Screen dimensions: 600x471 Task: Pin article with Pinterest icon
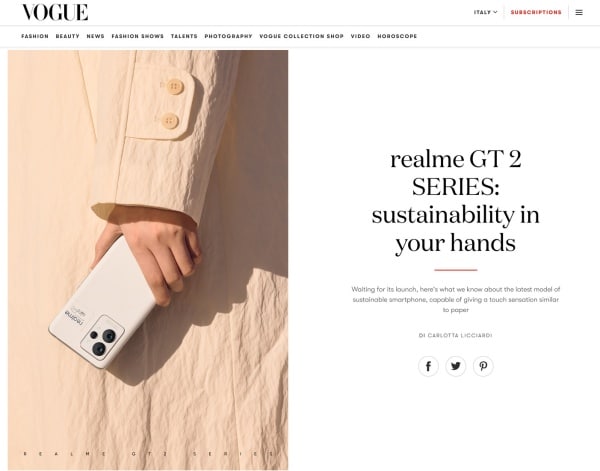pyautogui.click(x=483, y=366)
